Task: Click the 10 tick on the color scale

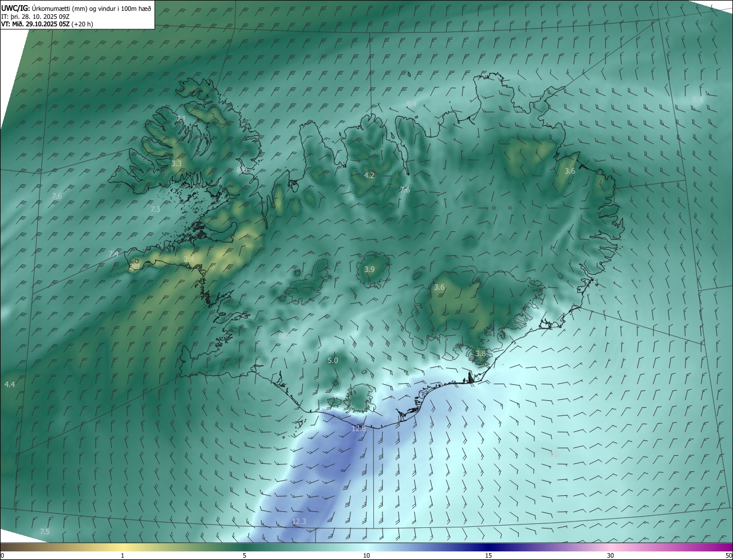Action: 366,556
